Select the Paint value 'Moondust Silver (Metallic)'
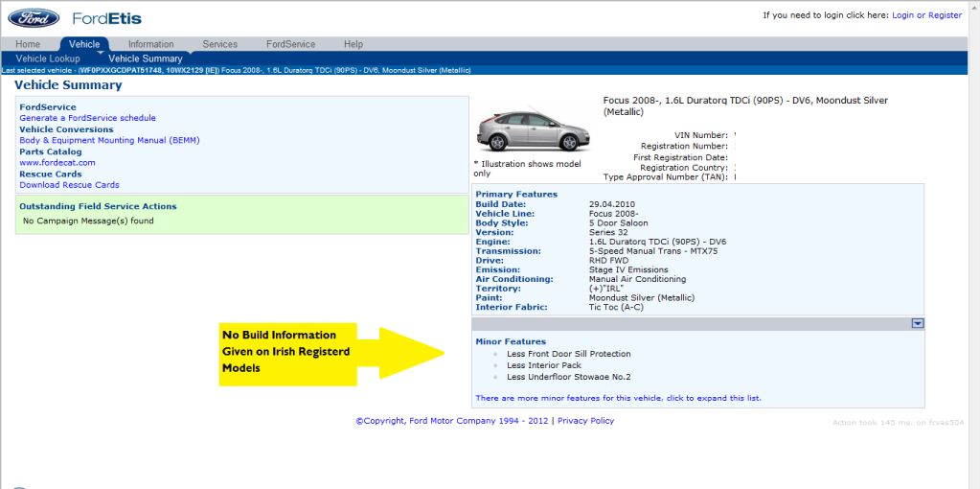The width and height of the screenshot is (980, 489). click(x=642, y=297)
